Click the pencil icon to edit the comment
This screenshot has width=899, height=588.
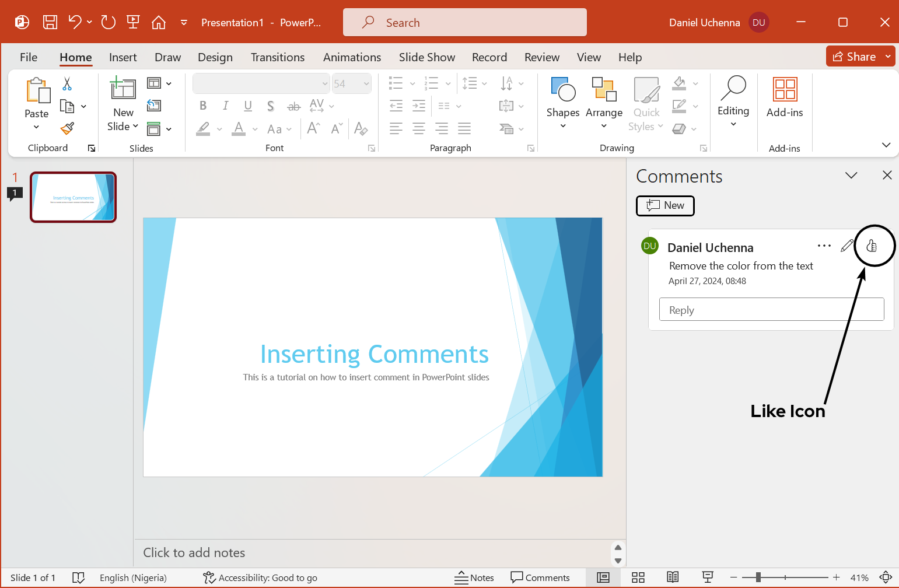coord(847,246)
